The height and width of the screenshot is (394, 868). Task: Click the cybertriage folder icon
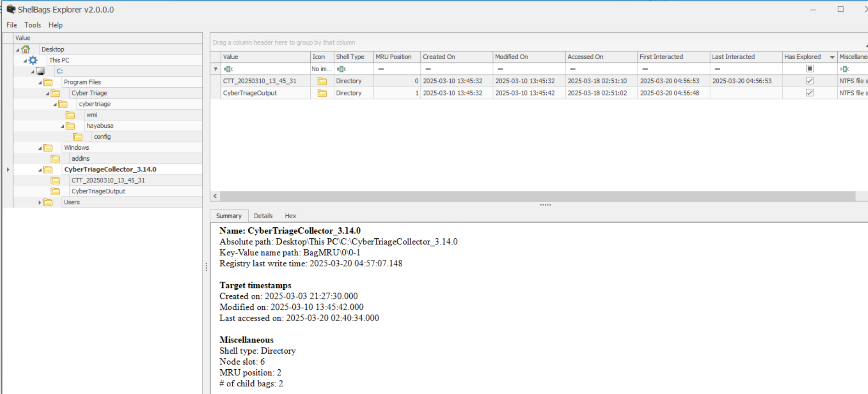pyautogui.click(x=63, y=104)
